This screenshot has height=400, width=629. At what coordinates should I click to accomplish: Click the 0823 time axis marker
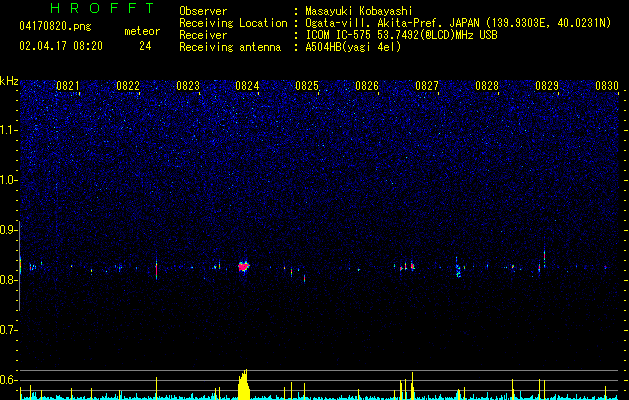tap(188, 86)
